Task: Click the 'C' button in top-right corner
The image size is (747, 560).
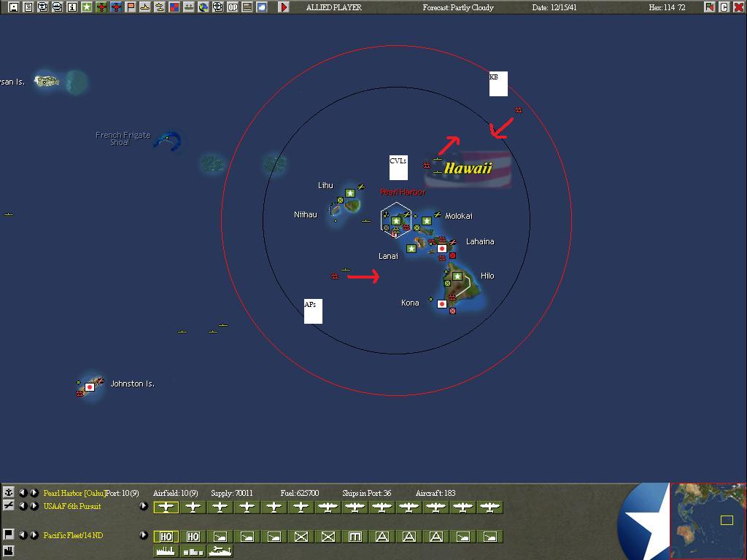Action: [x=724, y=7]
